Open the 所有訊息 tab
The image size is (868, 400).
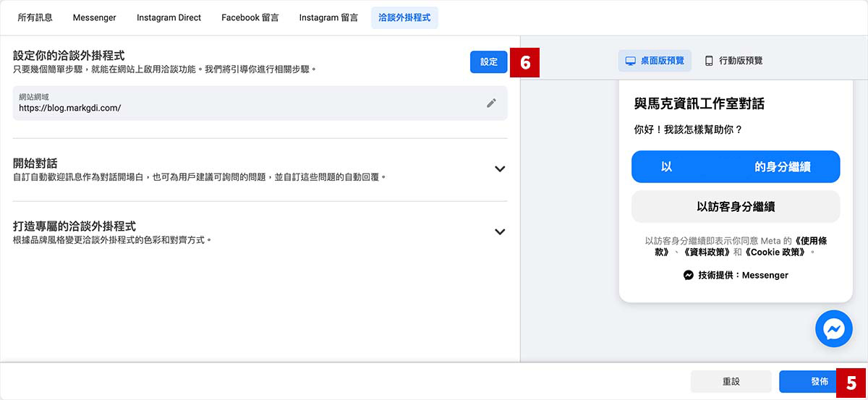(35, 17)
